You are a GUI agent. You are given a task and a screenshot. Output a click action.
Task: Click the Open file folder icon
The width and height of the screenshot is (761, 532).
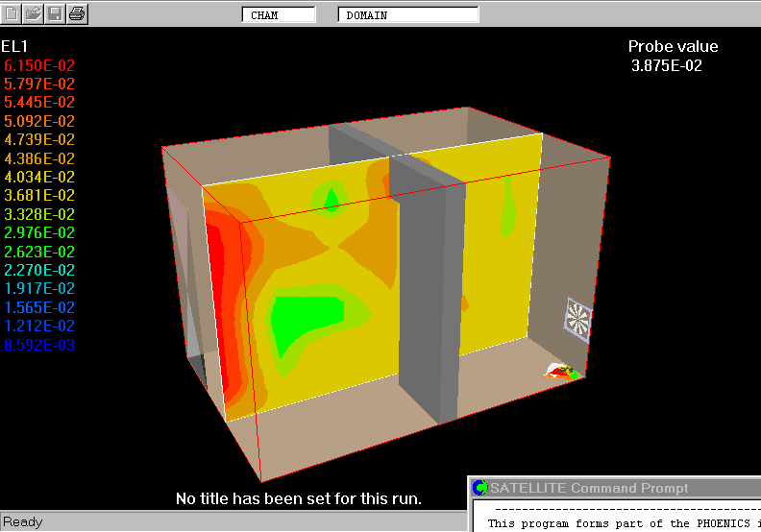(34, 13)
